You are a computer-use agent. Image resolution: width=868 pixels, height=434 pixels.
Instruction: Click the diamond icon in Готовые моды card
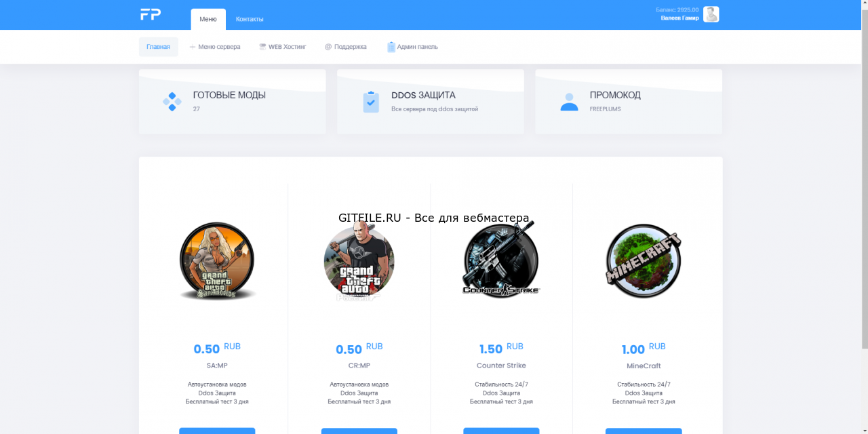point(172,102)
